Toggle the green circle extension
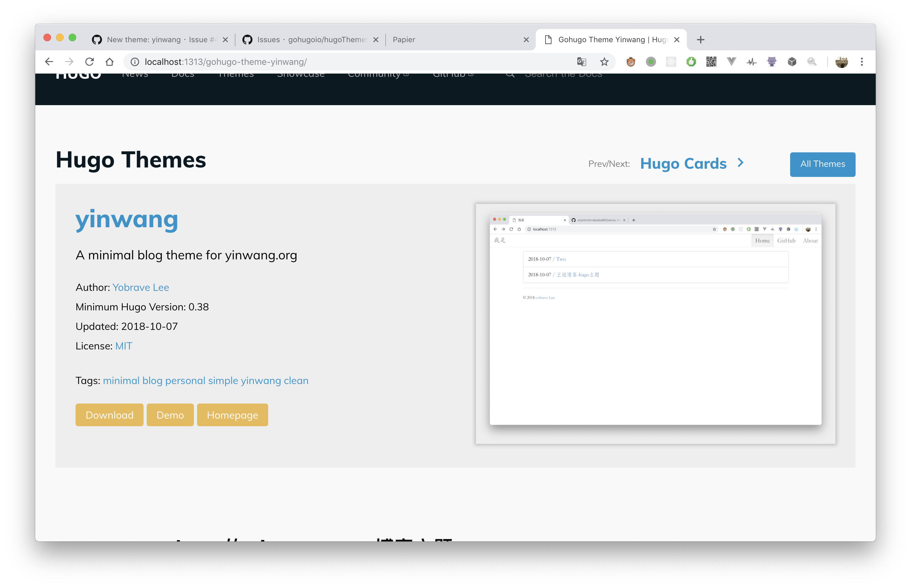 651,61
